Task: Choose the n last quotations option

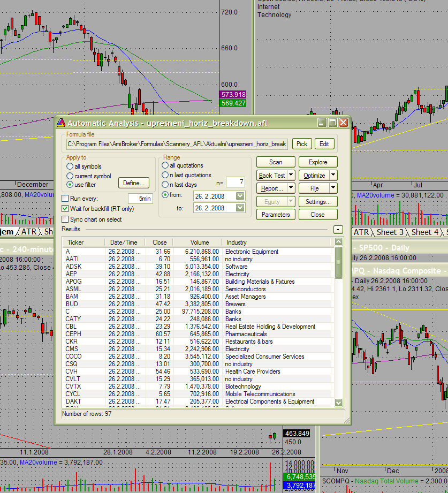Action: 165,175
